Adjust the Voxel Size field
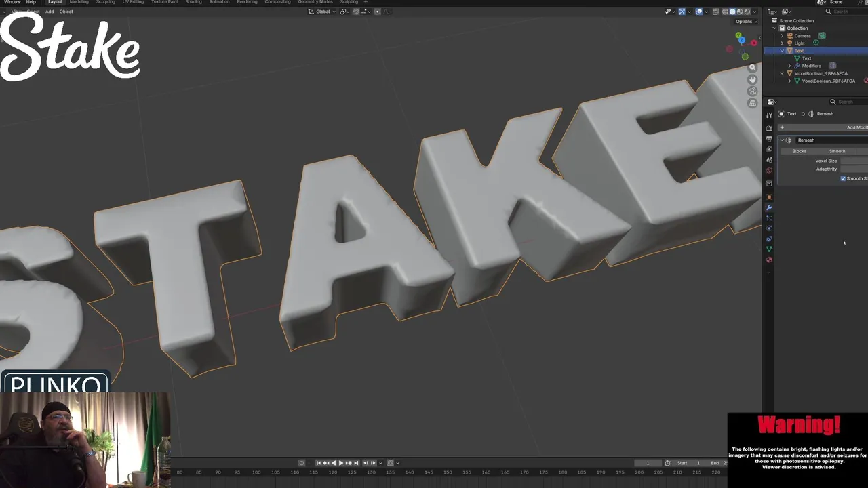Screen dimensions: 868x488 click(854, 161)
